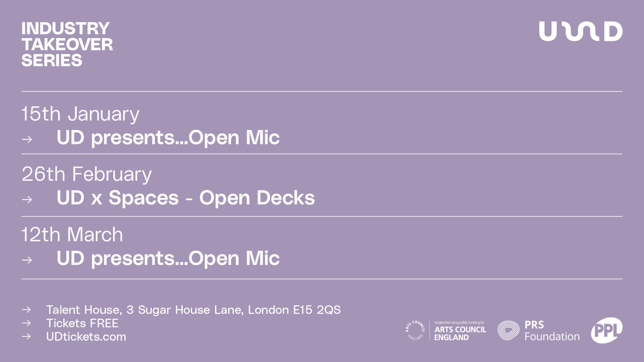Click the Talent House address text
644x362 pixels.
tap(193, 310)
